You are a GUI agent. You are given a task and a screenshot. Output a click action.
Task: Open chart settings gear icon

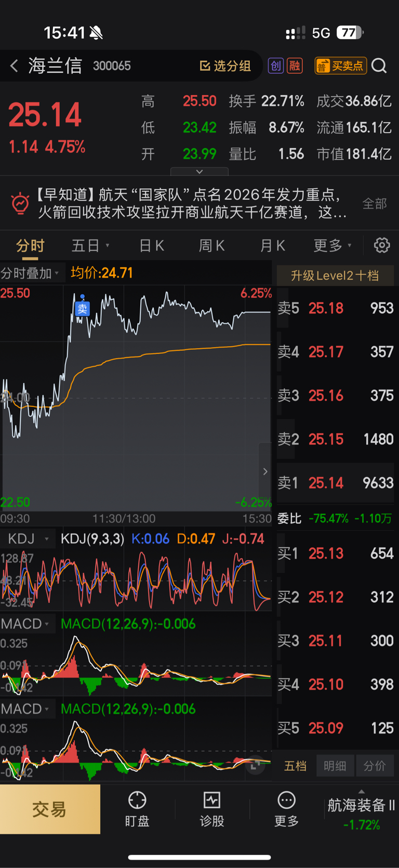pos(382,245)
